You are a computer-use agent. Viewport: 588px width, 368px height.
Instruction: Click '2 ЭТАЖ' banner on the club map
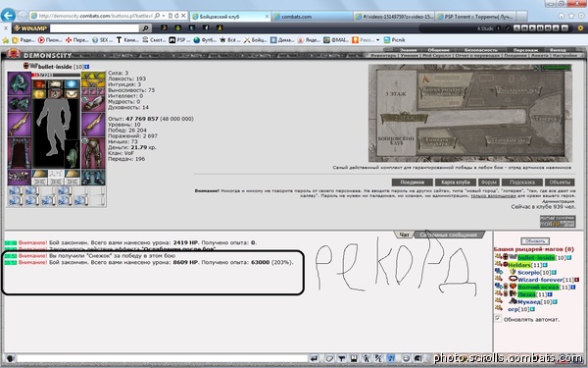point(404,118)
